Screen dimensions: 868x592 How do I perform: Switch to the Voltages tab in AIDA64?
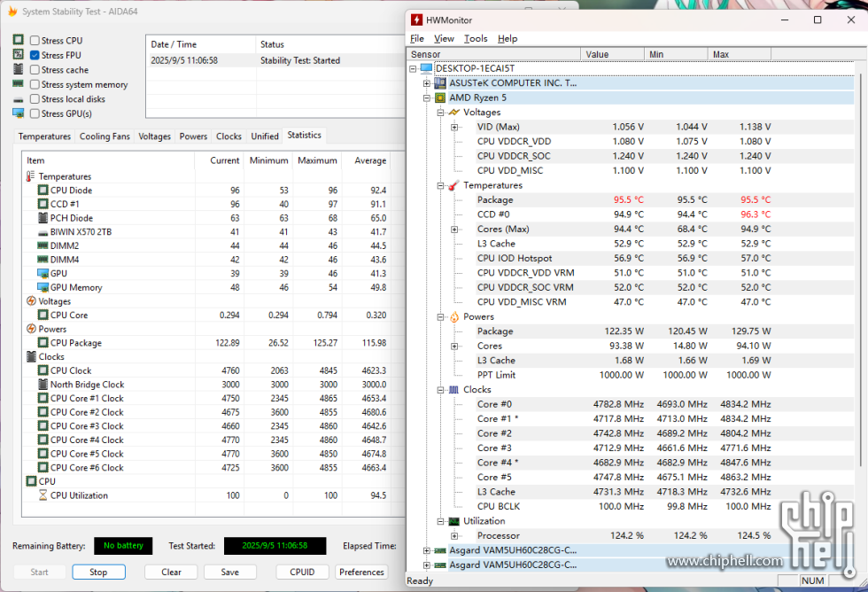154,136
